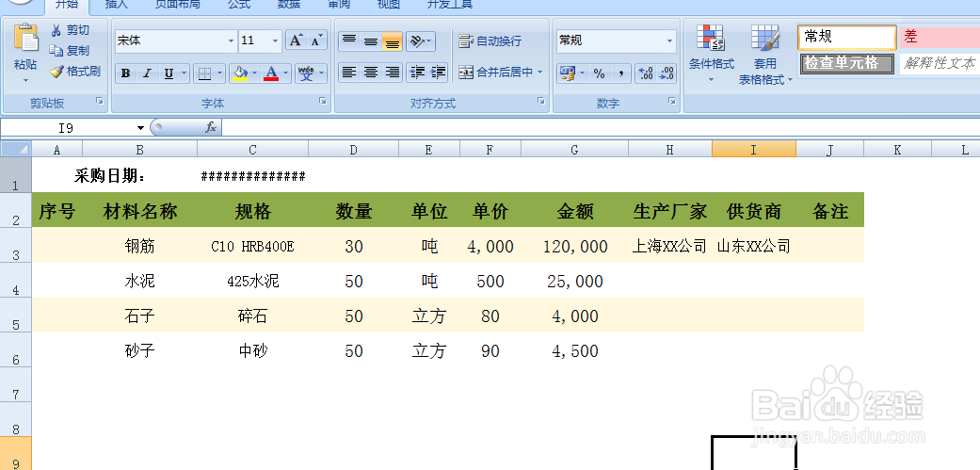Apply the 检查单元格 cell style

(x=847, y=63)
